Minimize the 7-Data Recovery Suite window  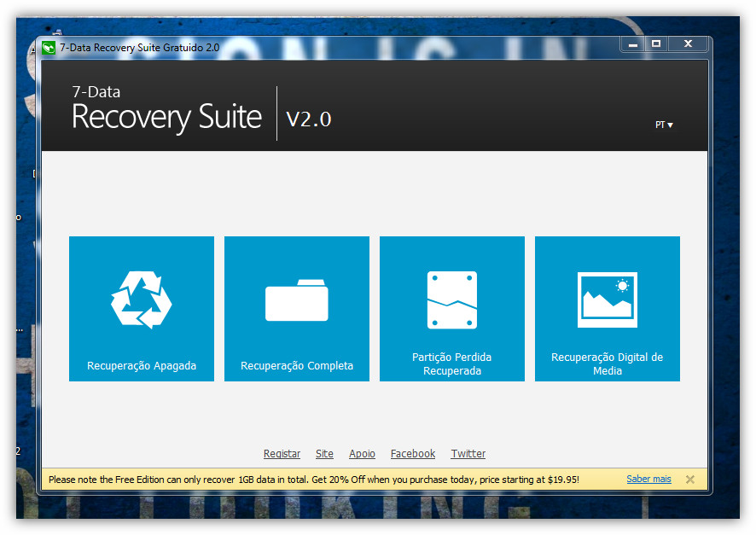(633, 44)
